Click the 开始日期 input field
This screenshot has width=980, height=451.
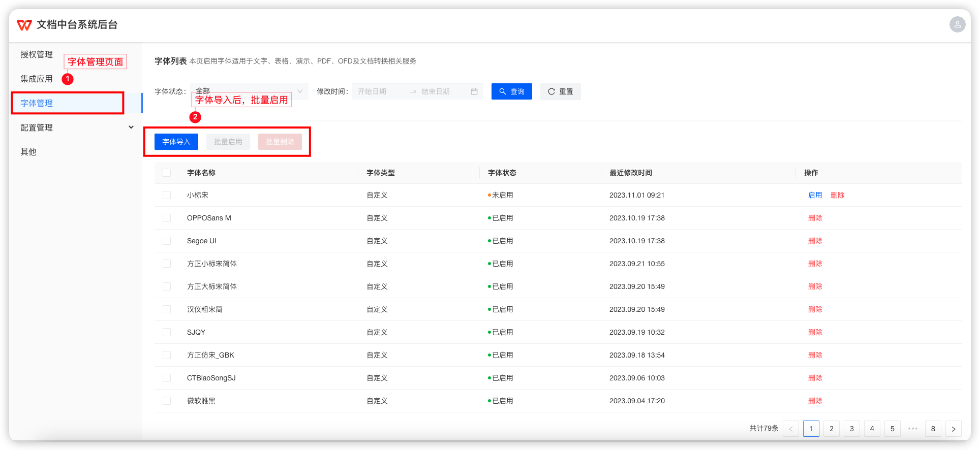tap(379, 91)
